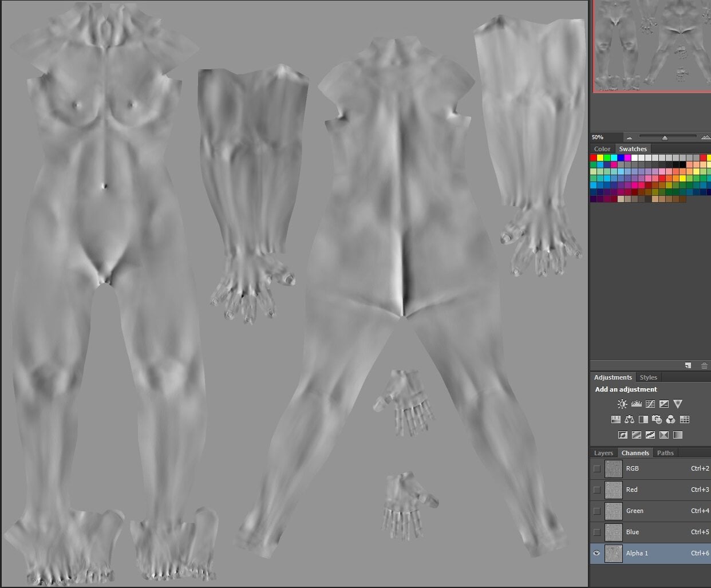Click the Navigator zoom in icon

(705, 137)
